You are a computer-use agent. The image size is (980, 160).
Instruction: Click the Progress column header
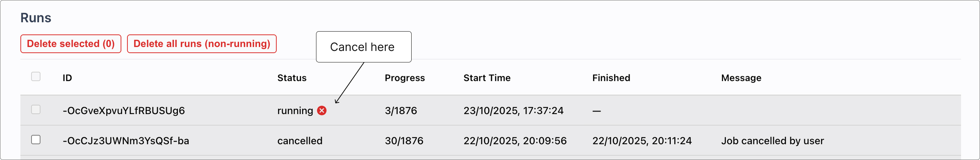point(404,78)
